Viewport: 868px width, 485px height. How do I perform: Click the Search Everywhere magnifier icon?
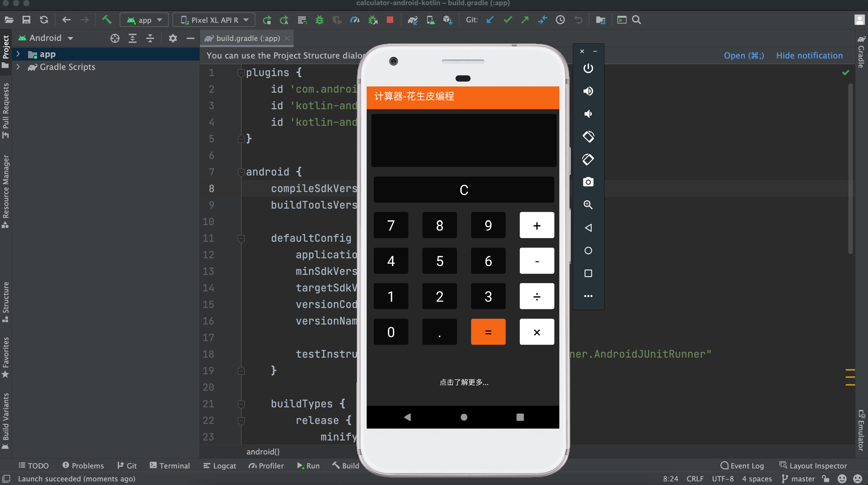tap(636, 20)
